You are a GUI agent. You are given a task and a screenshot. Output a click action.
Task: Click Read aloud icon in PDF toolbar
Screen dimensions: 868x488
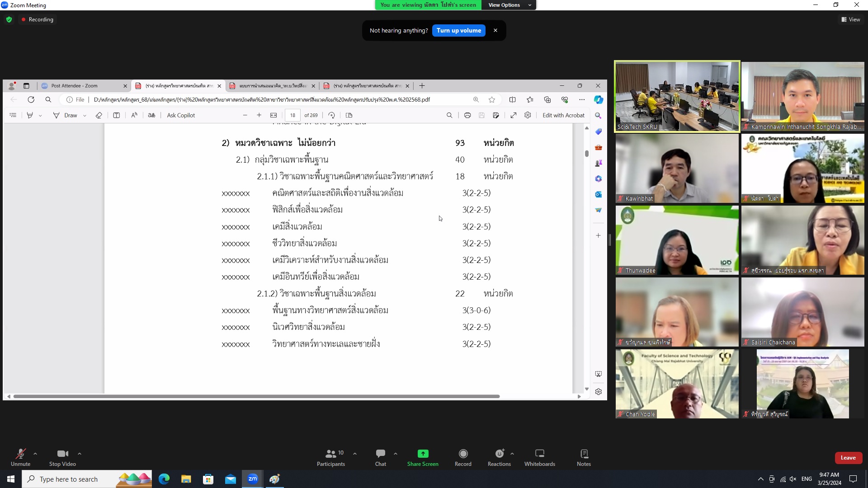pos(134,115)
